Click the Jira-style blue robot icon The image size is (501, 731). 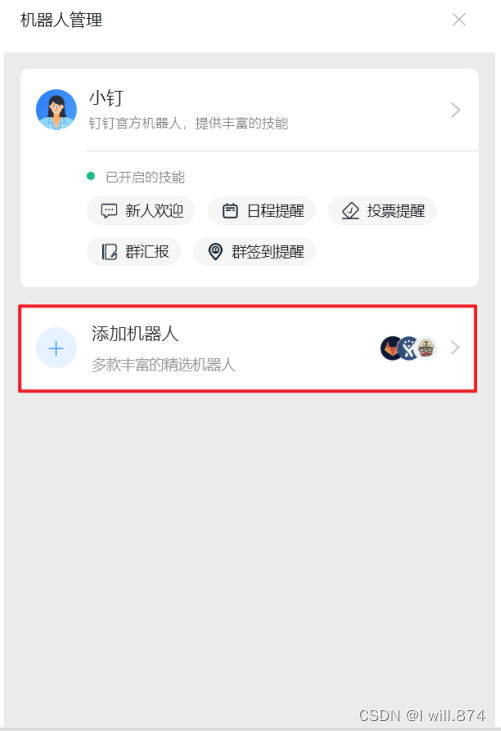(x=409, y=348)
